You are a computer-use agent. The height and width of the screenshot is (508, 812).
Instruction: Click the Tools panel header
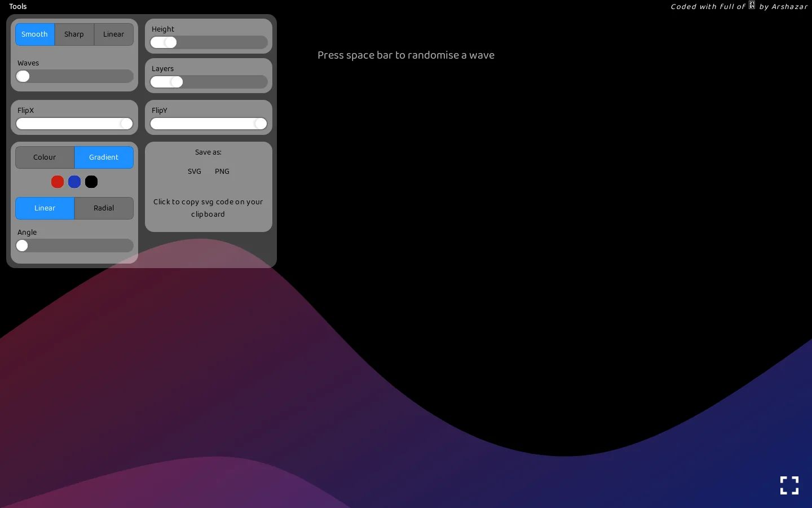18,7
